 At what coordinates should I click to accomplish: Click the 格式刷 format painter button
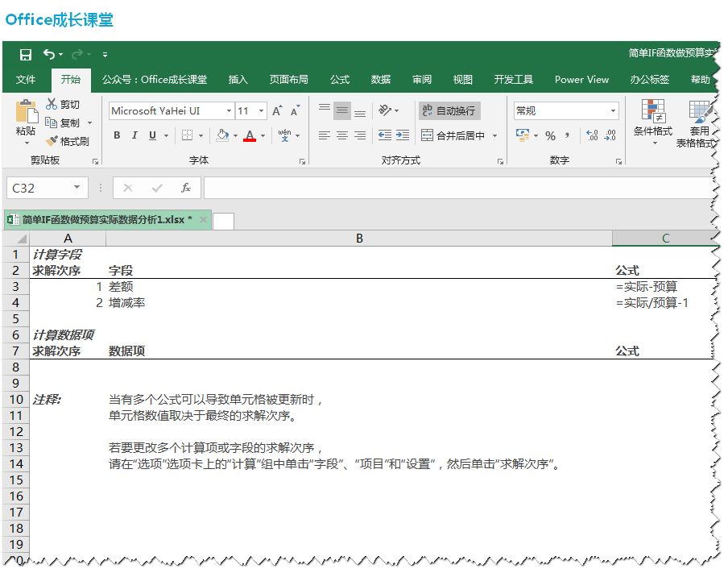click(68, 141)
